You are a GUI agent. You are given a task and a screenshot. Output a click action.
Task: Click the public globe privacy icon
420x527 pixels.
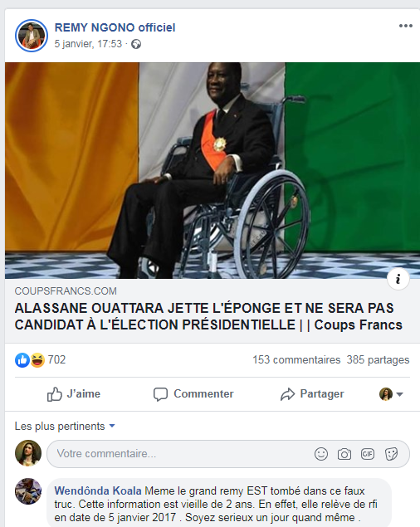136,44
